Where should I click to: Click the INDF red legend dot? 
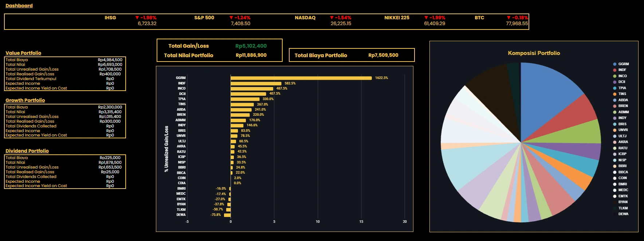[614, 70]
